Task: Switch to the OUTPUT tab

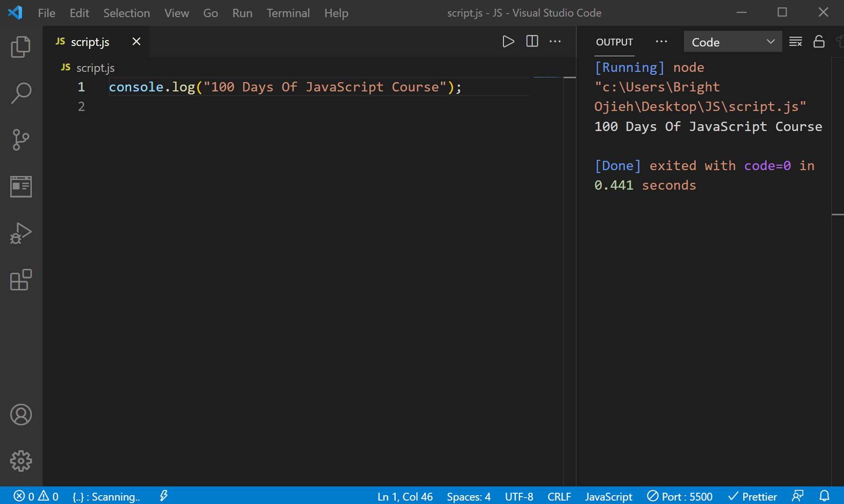Action: click(x=614, y=42)
